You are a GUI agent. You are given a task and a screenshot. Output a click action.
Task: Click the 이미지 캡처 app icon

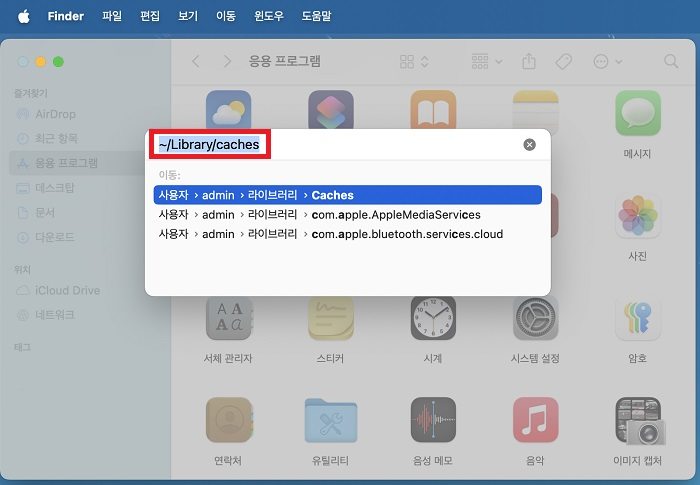(x=640, y=421)
